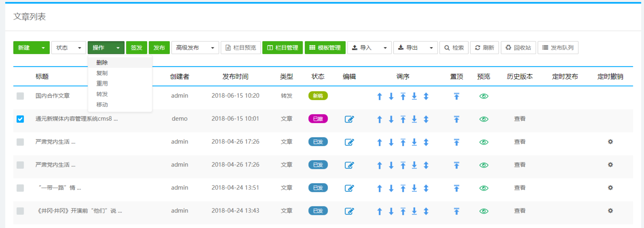
Task: Tick the checkbox for 国内合作文章
Action: pyautogui.click(x=20, y=96)
